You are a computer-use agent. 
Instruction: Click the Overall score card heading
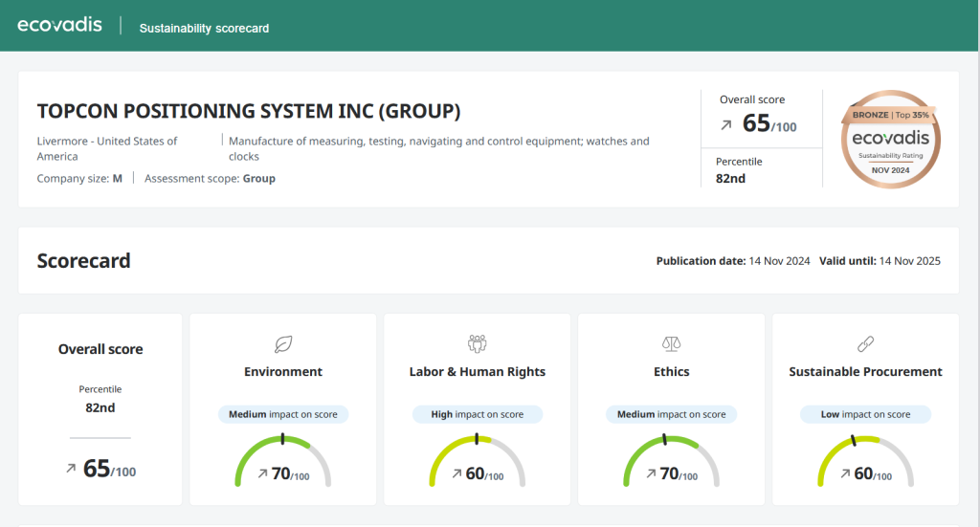100,349
